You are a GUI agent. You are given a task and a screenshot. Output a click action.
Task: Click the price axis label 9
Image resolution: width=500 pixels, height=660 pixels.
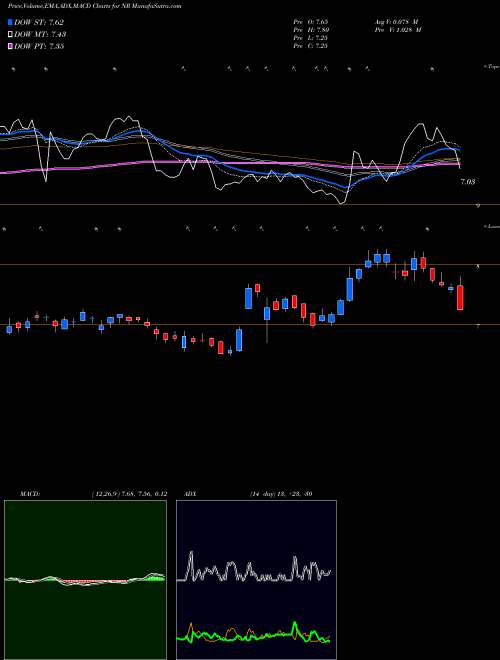tap(478, 206)
